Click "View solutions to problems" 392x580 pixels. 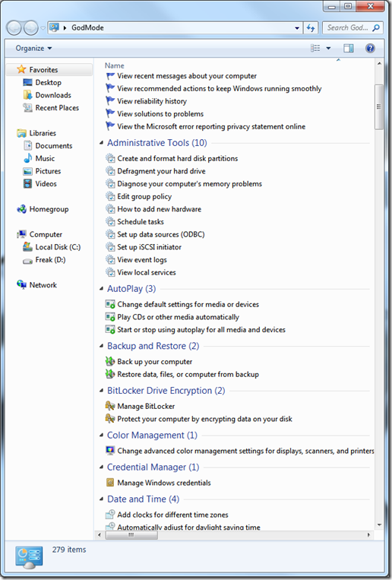(160, 114)
